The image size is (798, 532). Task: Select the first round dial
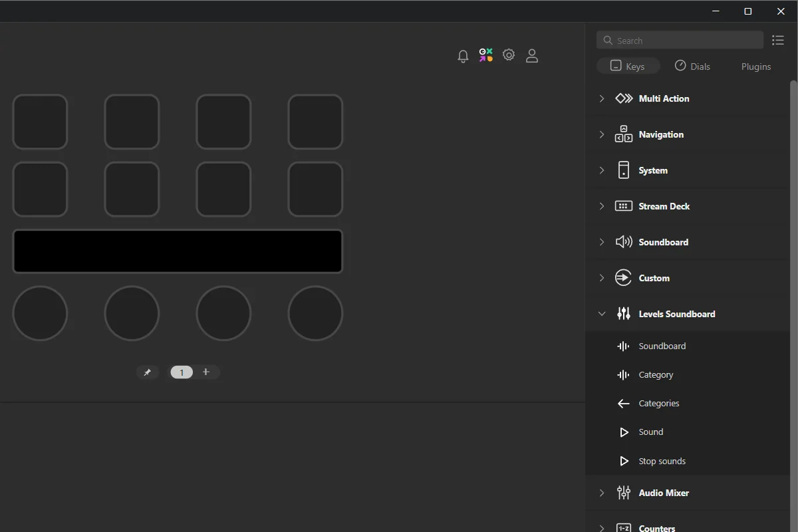40,313
